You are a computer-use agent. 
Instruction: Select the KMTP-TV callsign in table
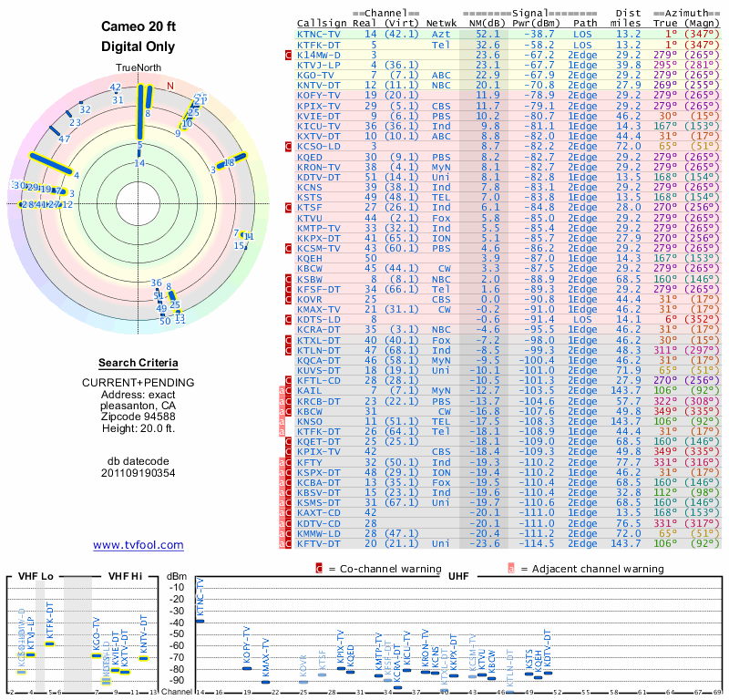[x=319, y=229]
